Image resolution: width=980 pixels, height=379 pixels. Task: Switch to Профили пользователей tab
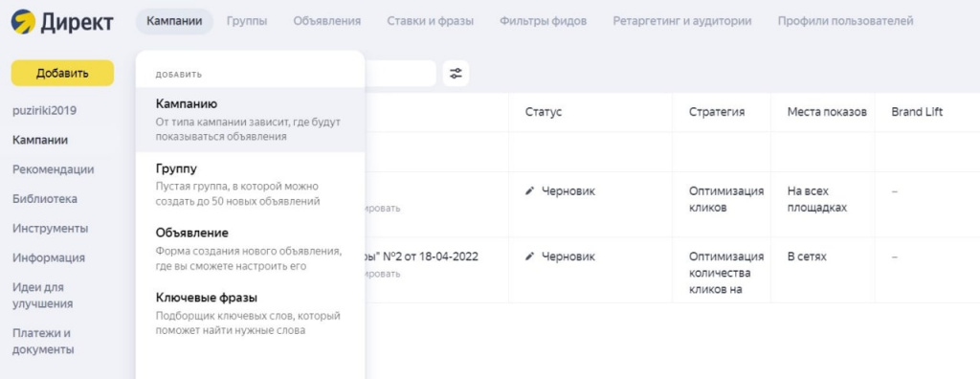(x=845, y=21)
